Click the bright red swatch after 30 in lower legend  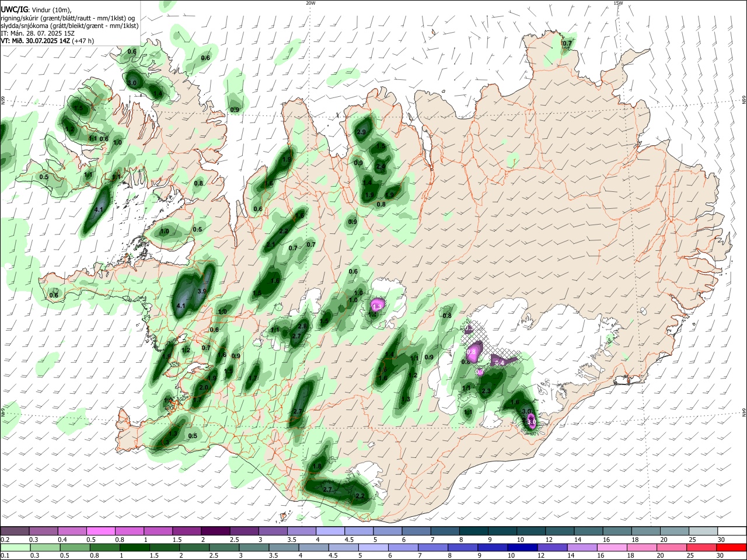coord(731,547)
